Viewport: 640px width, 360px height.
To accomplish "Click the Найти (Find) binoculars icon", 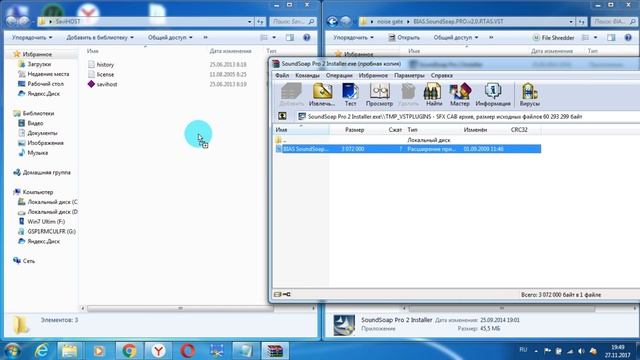I will point(433,95).
